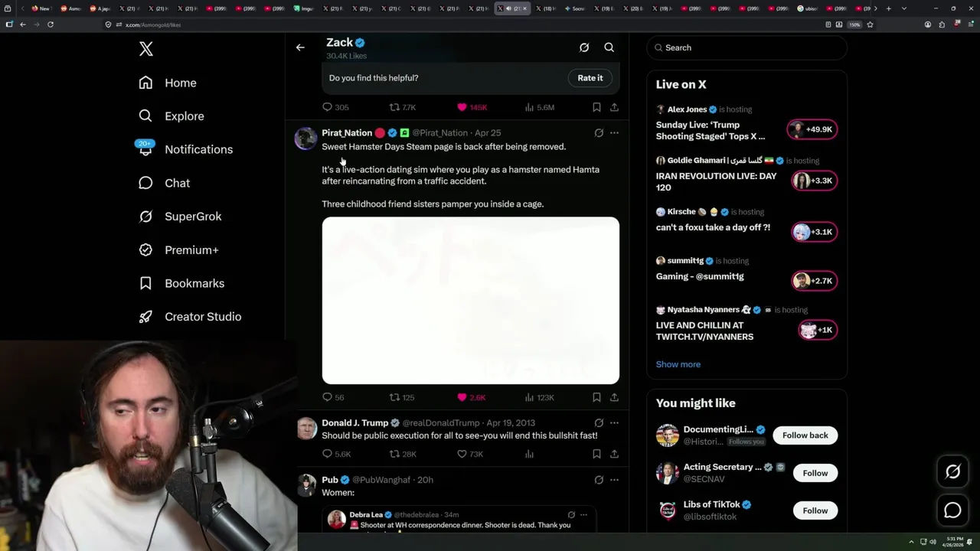
Task: Open the Pirat_Nation display name link
Action: click(x=347, y=133)
